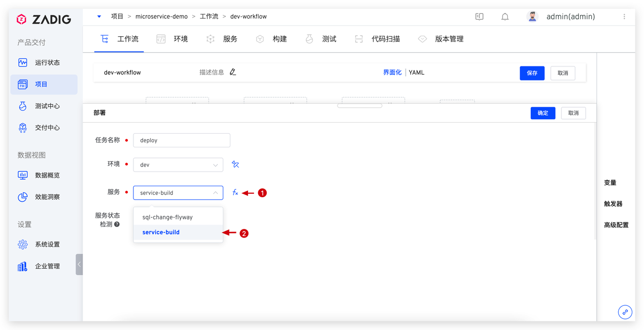Switch to YAML view
Image resolution: width=644 pixels, height=330 pixels.
417,72
